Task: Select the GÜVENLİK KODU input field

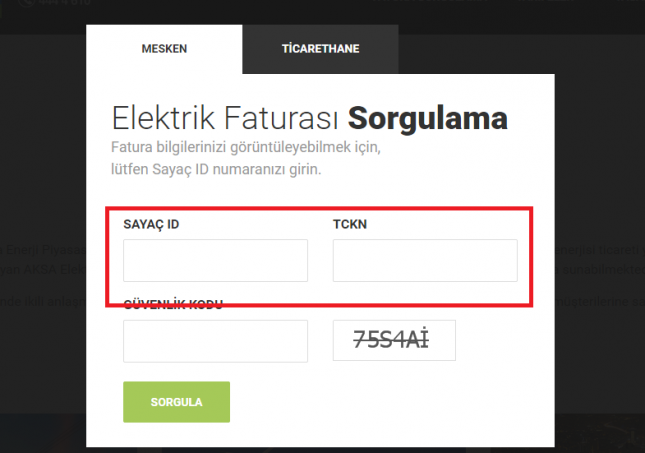Action: (x=215, y=341)
